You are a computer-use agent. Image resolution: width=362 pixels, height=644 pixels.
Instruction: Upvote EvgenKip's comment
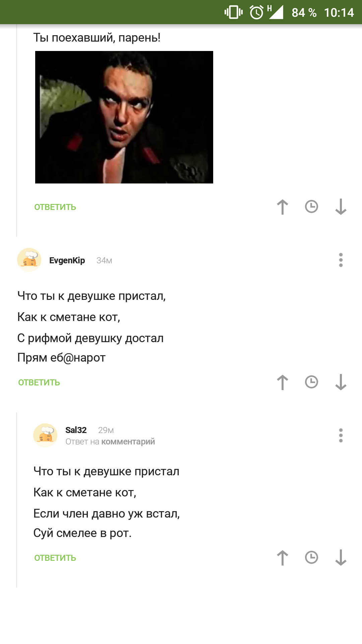pyautogui.click(x=283, y=382)
